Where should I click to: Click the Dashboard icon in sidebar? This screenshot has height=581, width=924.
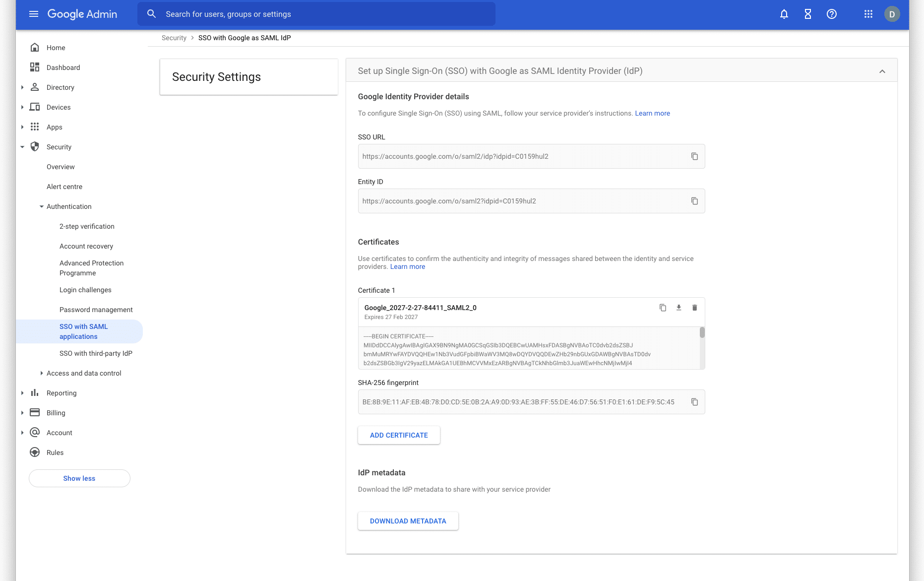[35, 67]
